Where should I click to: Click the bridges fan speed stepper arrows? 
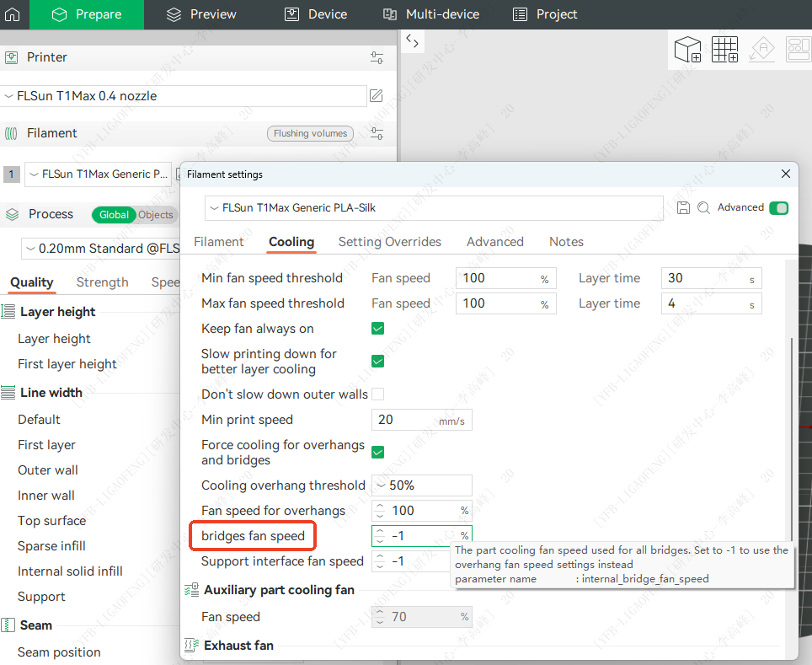380,536
